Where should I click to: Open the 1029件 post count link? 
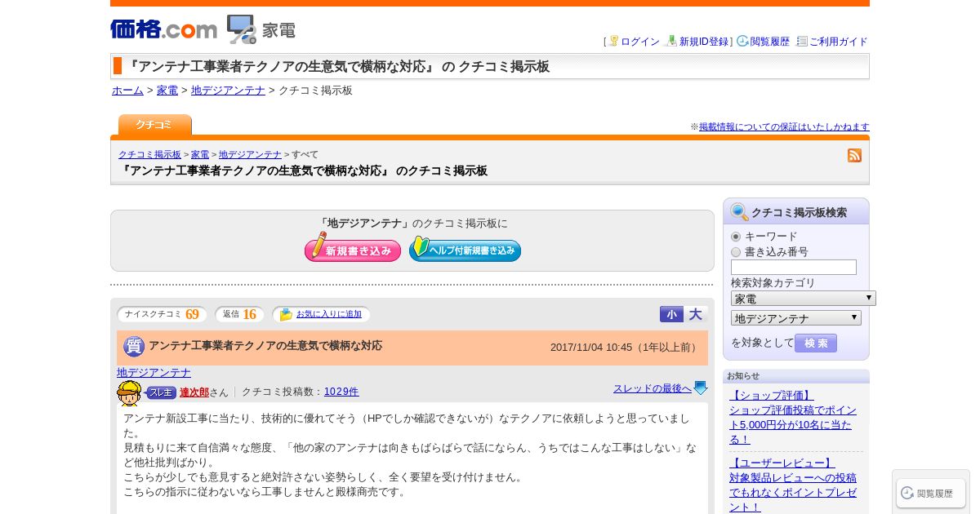pos(341,392)
